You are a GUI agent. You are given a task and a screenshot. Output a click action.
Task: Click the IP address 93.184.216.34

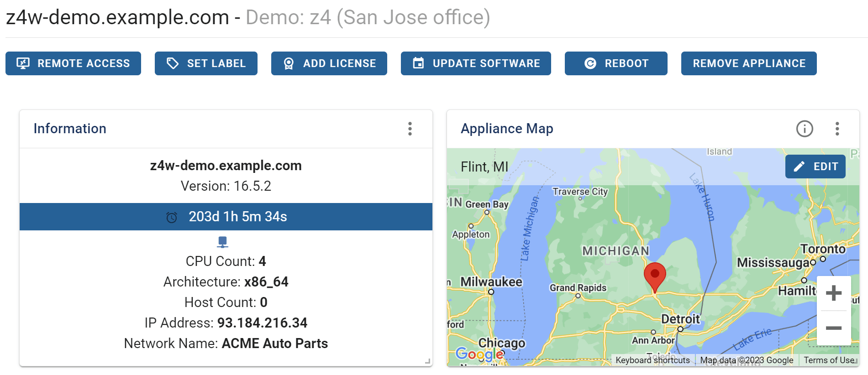pyautogui.click(x=262, y=323)
